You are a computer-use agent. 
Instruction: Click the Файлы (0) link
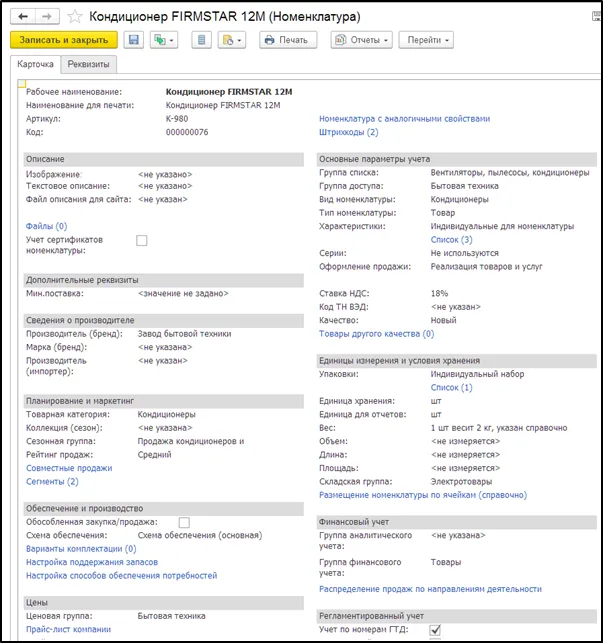46,226
